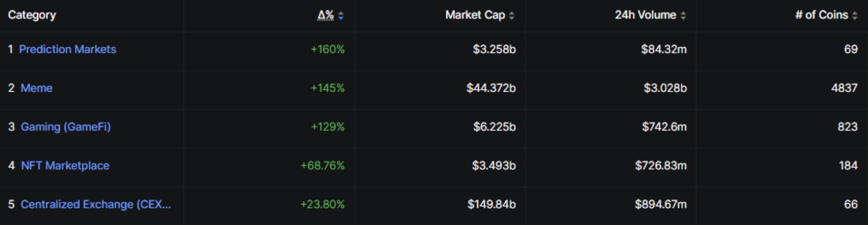Click the # of Coins sort arrows
The width and height of the screenshot is (868, 225).
(x=855, y=16)
